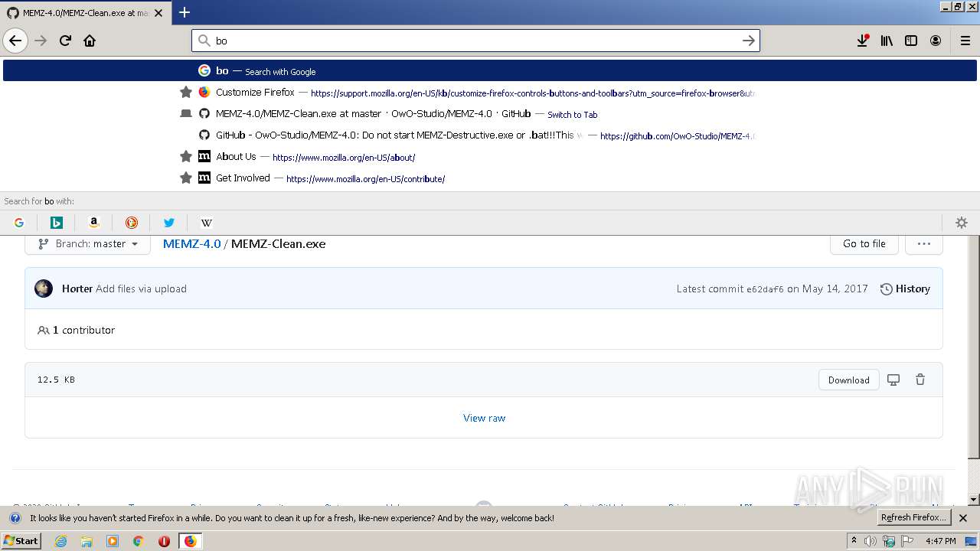Open the History link

[905, 289]
